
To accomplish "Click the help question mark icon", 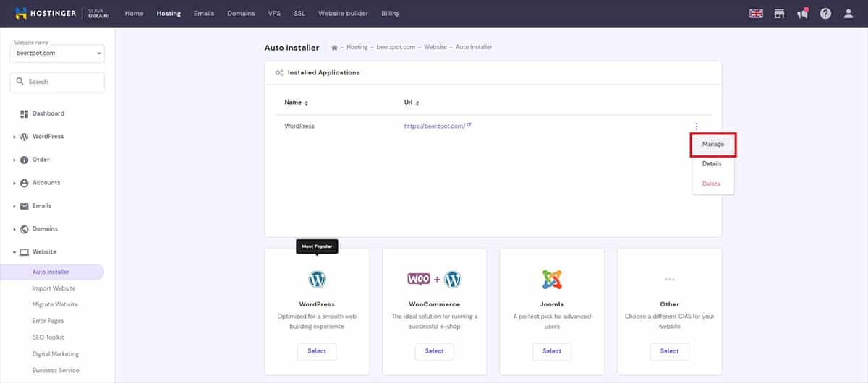I will (825, 14).
